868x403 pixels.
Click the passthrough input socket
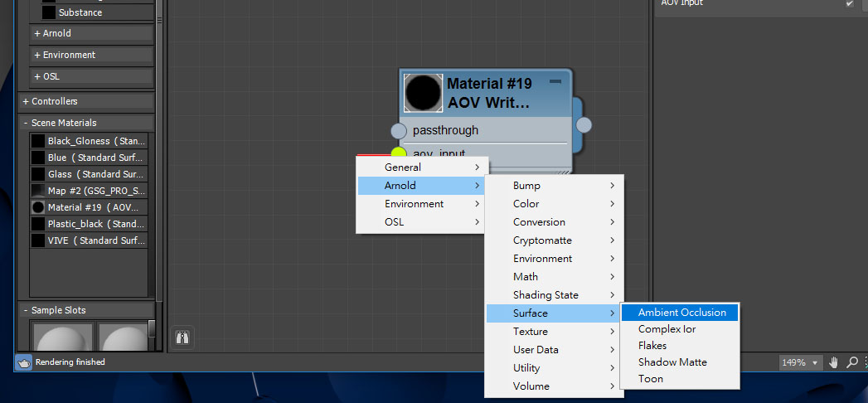coord(399,131)
